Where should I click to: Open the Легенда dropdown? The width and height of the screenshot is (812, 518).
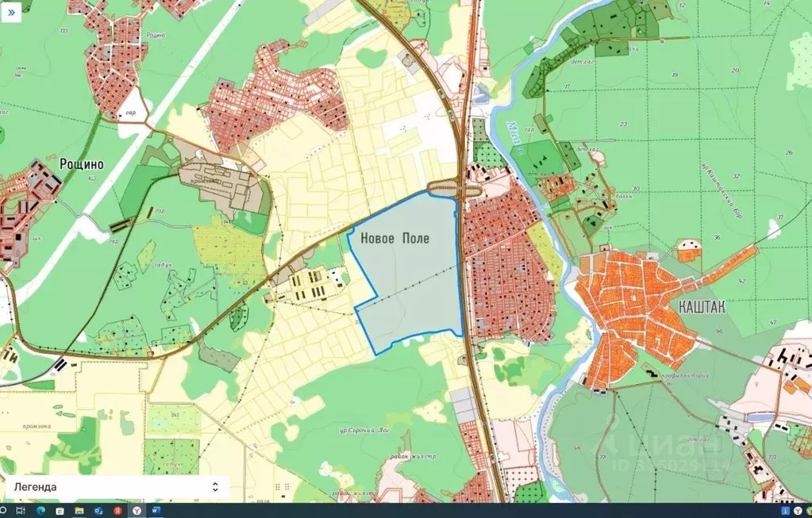click(115, 485)
